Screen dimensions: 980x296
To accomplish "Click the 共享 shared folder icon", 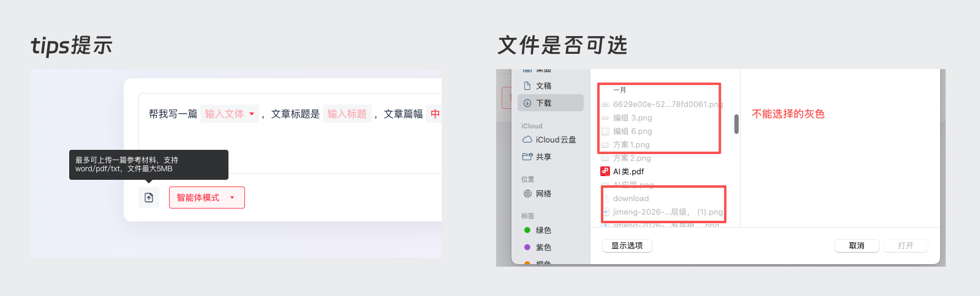I will click(527, 157).
